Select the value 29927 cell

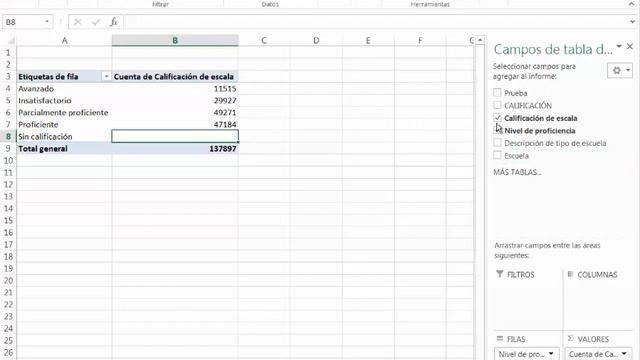click(175, 100)
